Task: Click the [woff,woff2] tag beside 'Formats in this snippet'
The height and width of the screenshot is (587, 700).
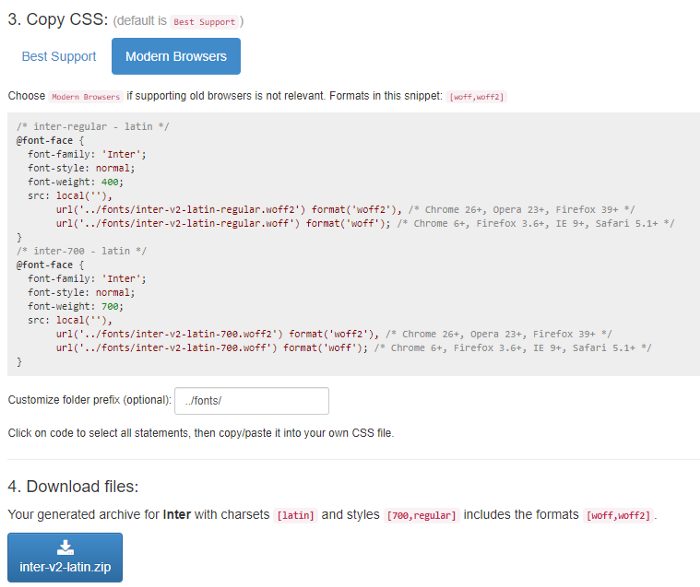Action: click(x=476, y=96)
